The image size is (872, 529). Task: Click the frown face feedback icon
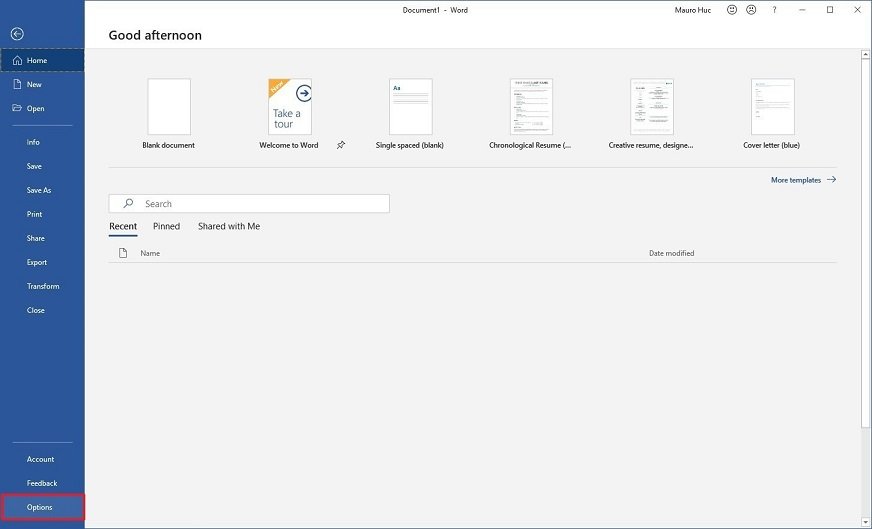tap(751, 10)
